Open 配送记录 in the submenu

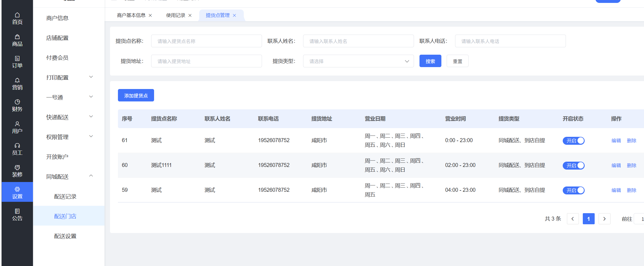coord(65,197)
